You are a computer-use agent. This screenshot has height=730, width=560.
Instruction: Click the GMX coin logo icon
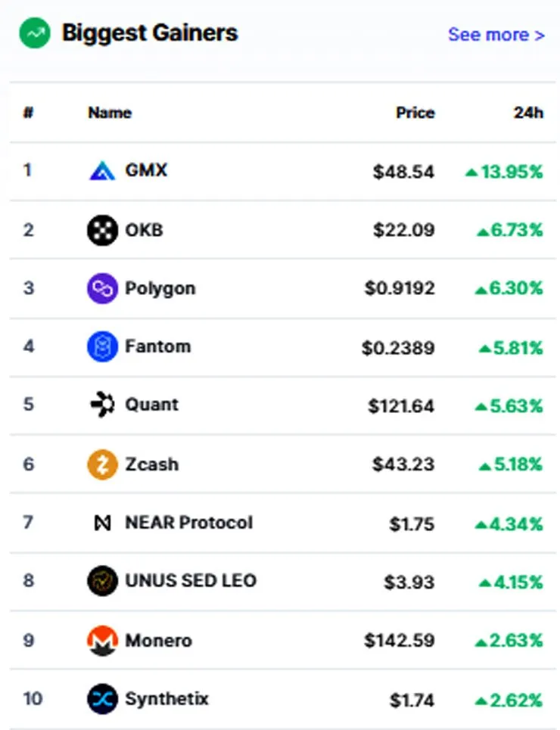click(102, 171)
